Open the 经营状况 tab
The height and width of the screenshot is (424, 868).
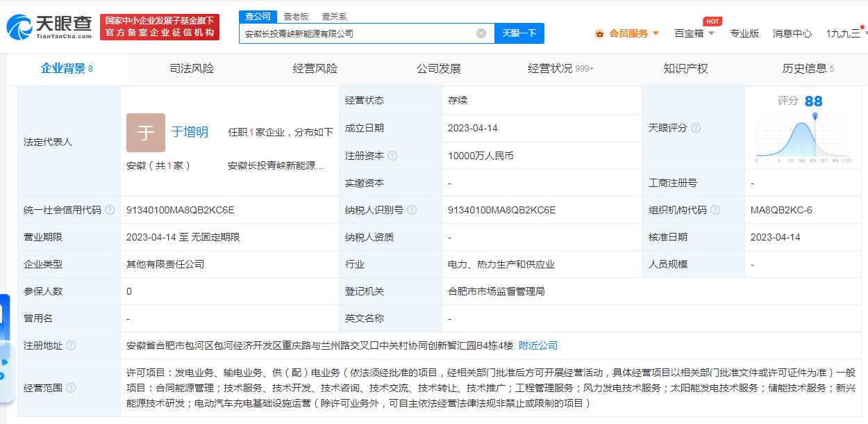point(561,69)
